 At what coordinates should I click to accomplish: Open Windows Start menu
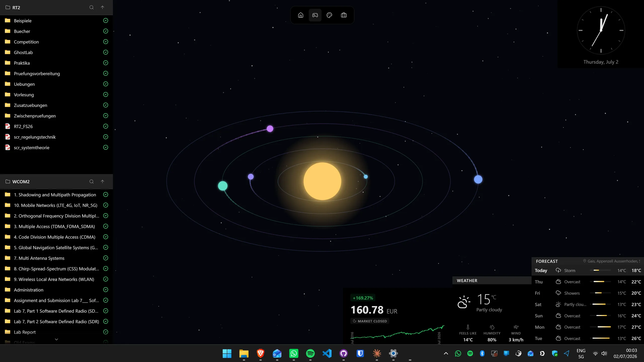coord(227,353)
